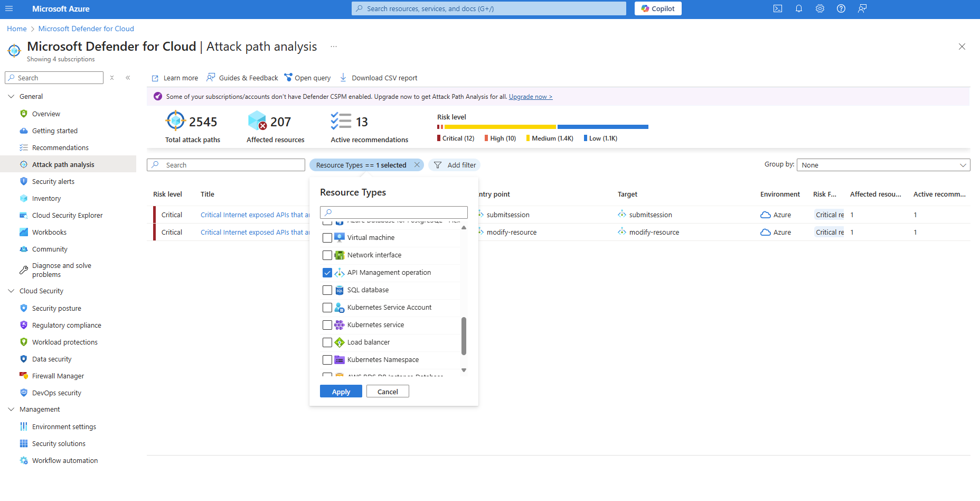Open the notifications bell icon
This screenshot has width=980, height=501.
[798, 8]
